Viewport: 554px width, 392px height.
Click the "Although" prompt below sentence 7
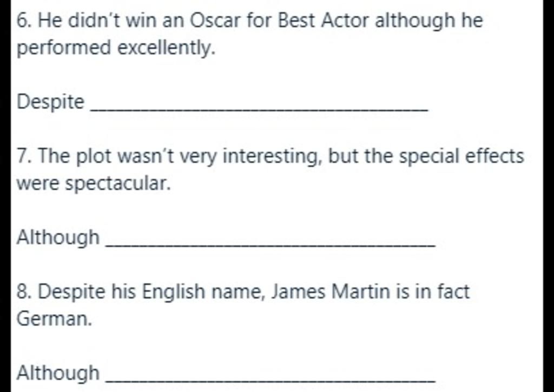coord(58,237)
